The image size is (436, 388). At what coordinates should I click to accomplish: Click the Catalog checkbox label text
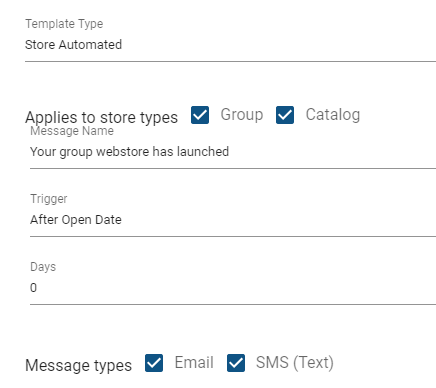click(x=333, y=115)
